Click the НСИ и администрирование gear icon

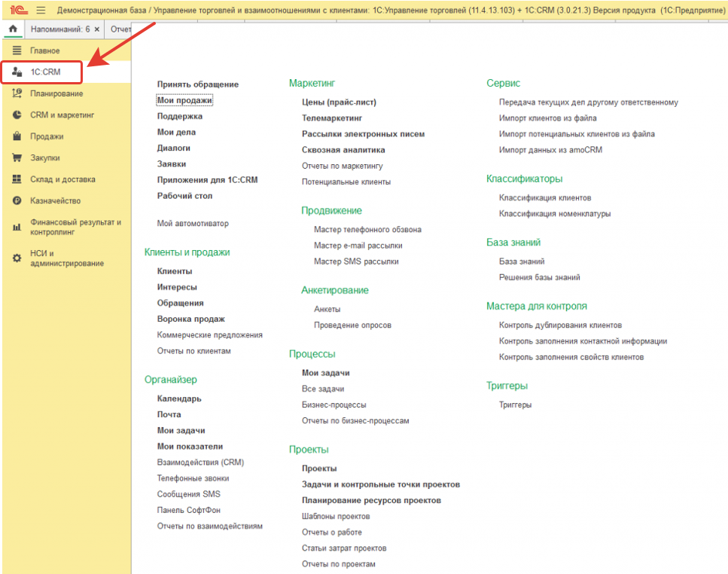17,258
